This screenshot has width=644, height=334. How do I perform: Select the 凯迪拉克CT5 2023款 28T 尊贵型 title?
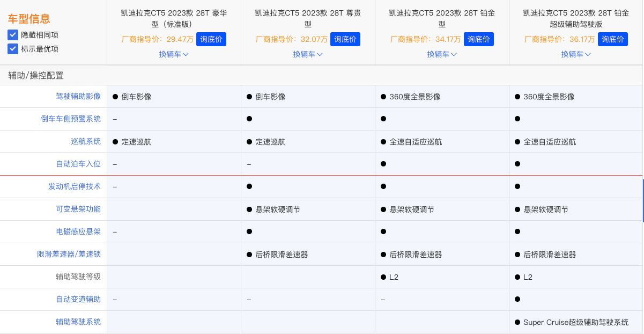pos(308,19)
